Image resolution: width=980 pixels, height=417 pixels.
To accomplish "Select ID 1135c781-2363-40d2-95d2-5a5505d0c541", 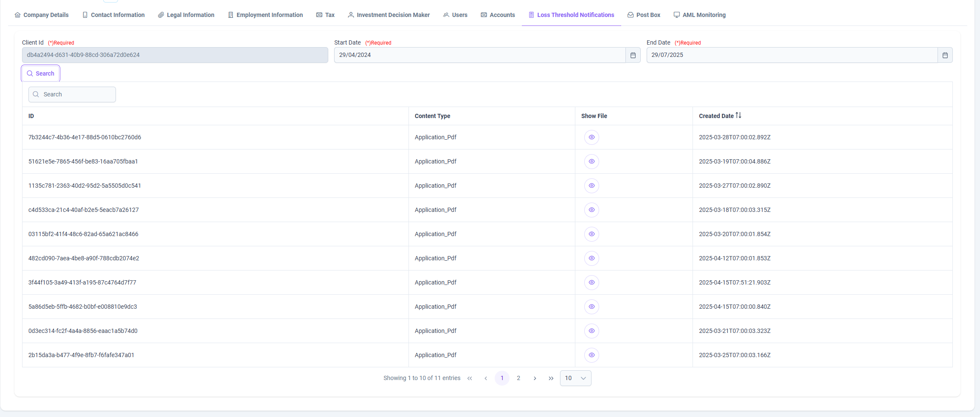I will point(85,186).
